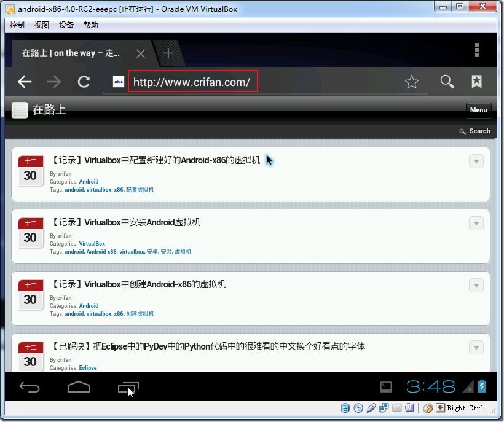Click the 3:48 clock in status bar

(431, 386)
